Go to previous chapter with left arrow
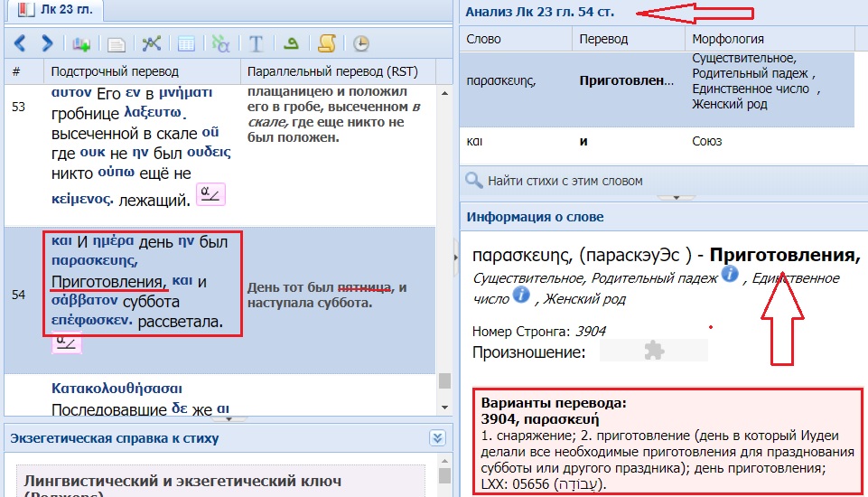The width and height of the screenshot is (868, 497). click(20, 43)
